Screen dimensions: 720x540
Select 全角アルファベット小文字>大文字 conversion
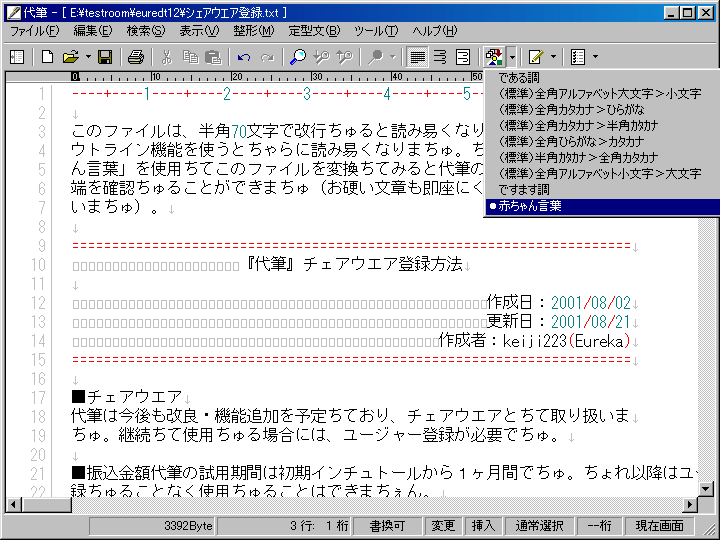pos(602,174)
